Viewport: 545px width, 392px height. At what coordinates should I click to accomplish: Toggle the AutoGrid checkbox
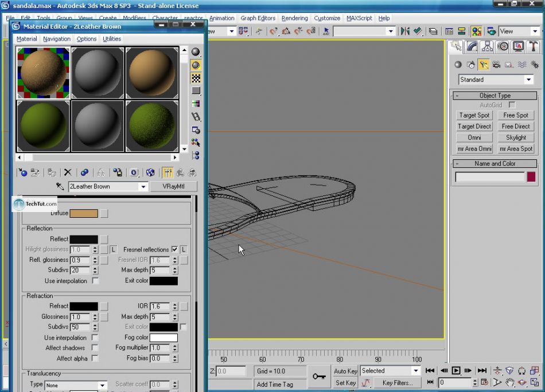tap(512, 104)
